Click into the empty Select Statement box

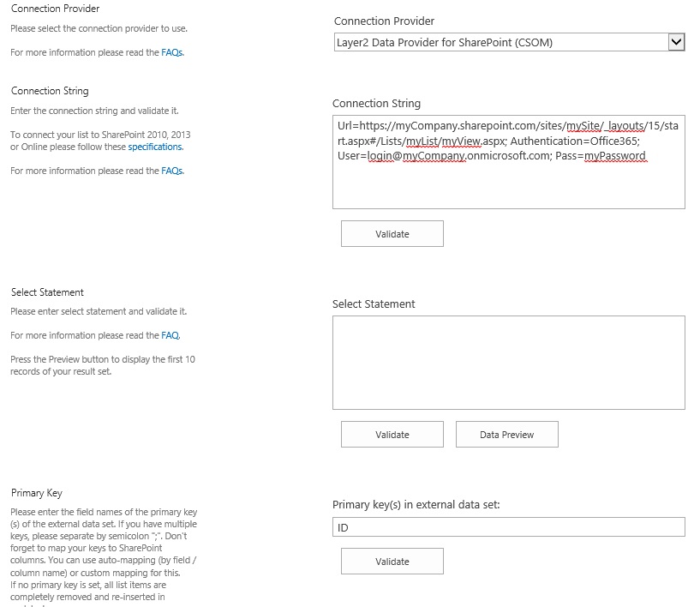(x=508, y=363)
